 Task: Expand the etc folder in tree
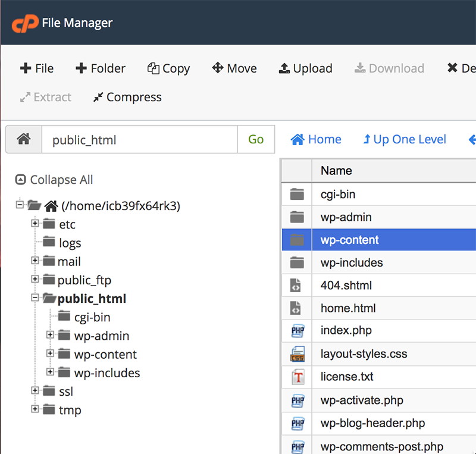(x=35, y=224)
